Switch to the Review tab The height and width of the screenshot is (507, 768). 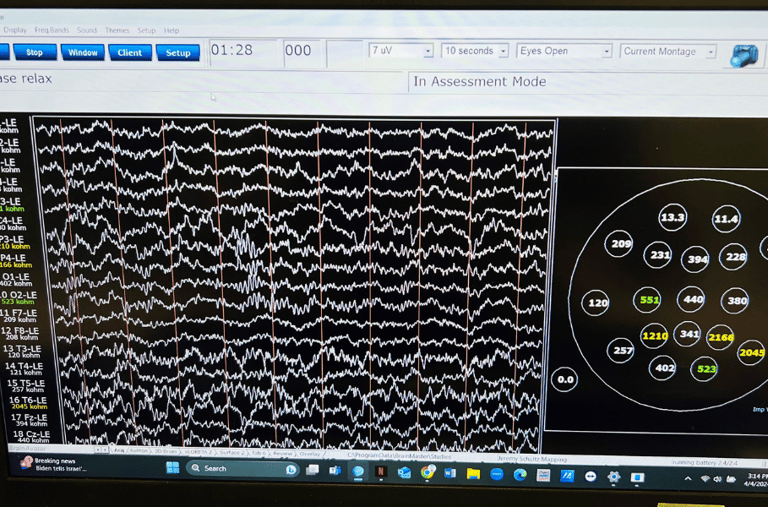(x=283, y=454)
